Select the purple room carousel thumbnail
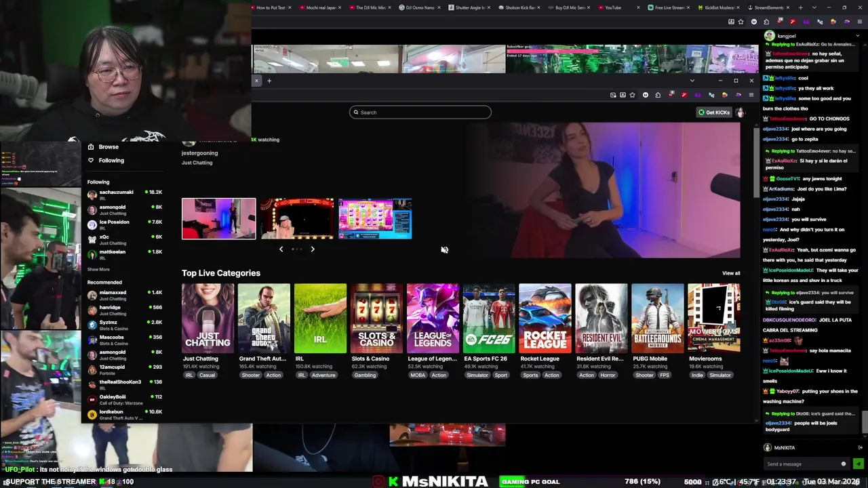868x488 pixels. pos(218,219)
